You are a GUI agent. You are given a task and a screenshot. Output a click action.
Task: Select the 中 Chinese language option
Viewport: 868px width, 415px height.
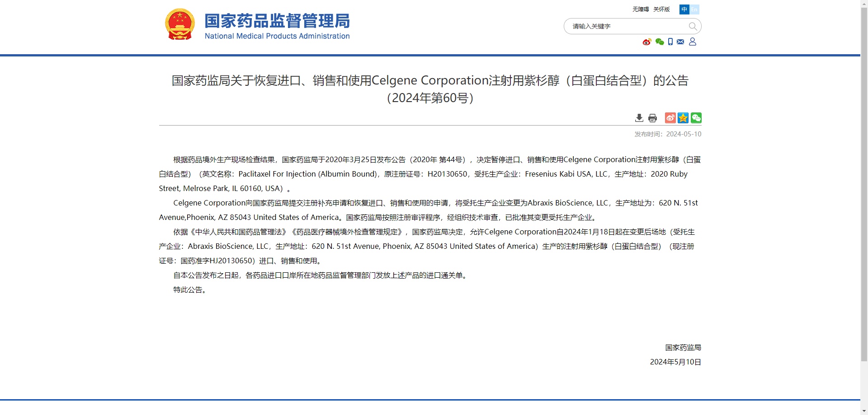coord(684,9)
